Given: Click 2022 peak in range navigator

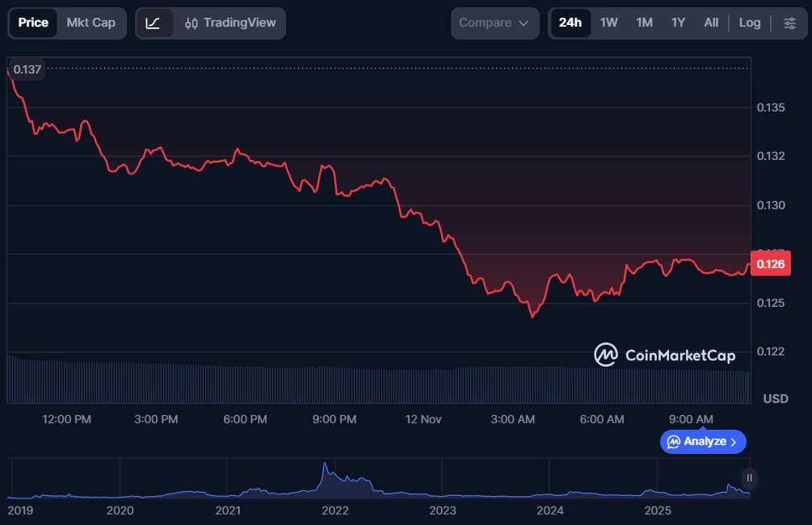Looking at the screenshot, I should [x=325, y=468].
